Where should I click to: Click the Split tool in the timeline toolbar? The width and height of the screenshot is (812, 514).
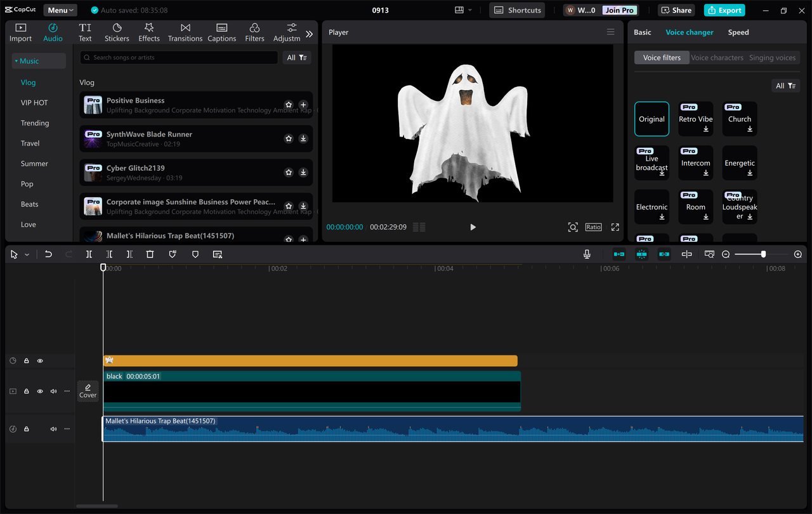[89, 254]
